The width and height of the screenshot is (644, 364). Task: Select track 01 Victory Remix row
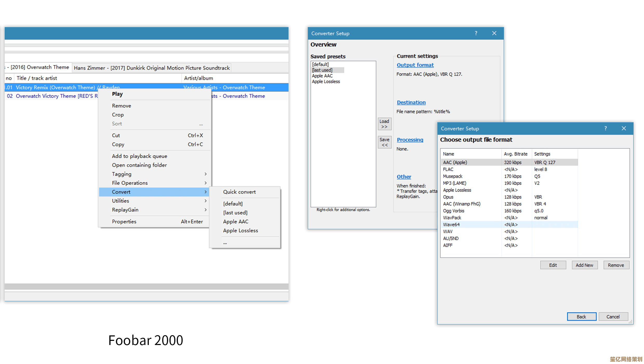tap(146, 87)
